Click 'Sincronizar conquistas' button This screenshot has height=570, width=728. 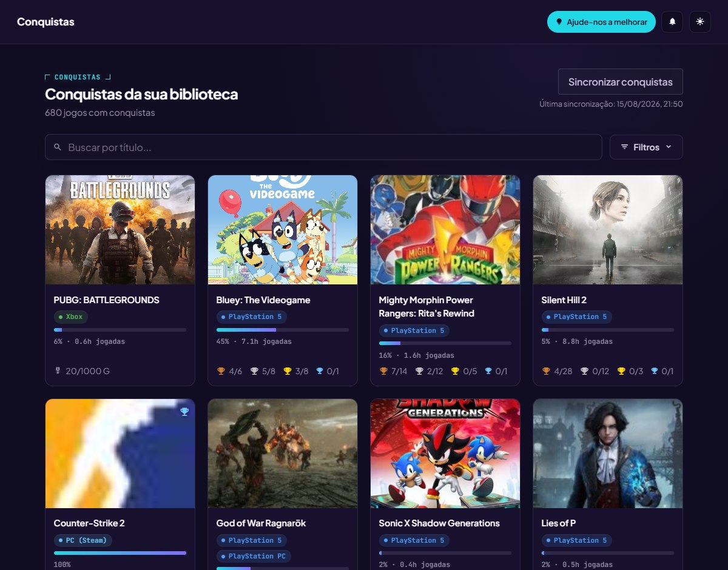pos(620,82)
